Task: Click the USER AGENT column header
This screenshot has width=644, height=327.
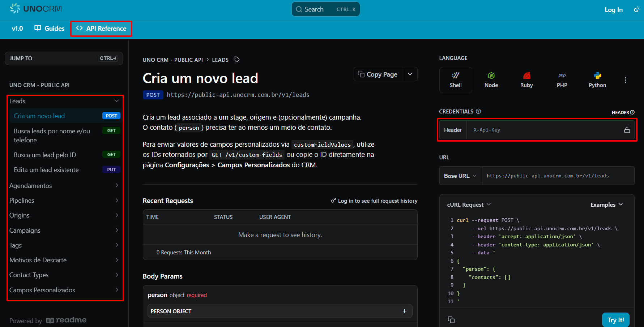Action: tap(275, 217)
